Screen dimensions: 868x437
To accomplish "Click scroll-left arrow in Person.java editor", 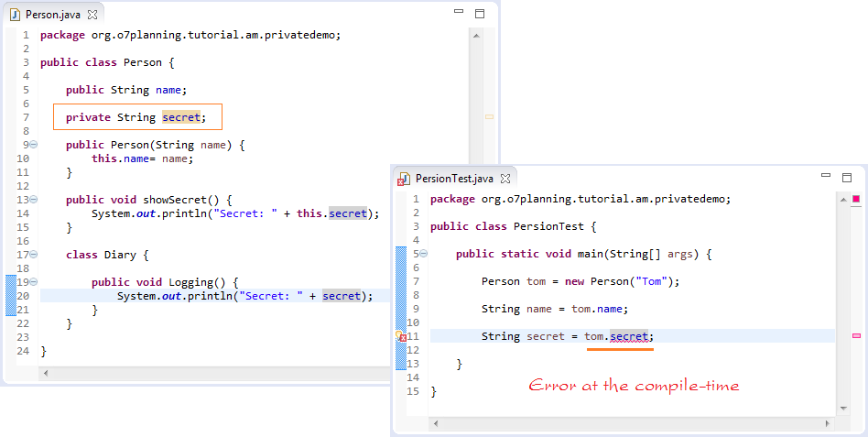I will click(x=46, y=373).
